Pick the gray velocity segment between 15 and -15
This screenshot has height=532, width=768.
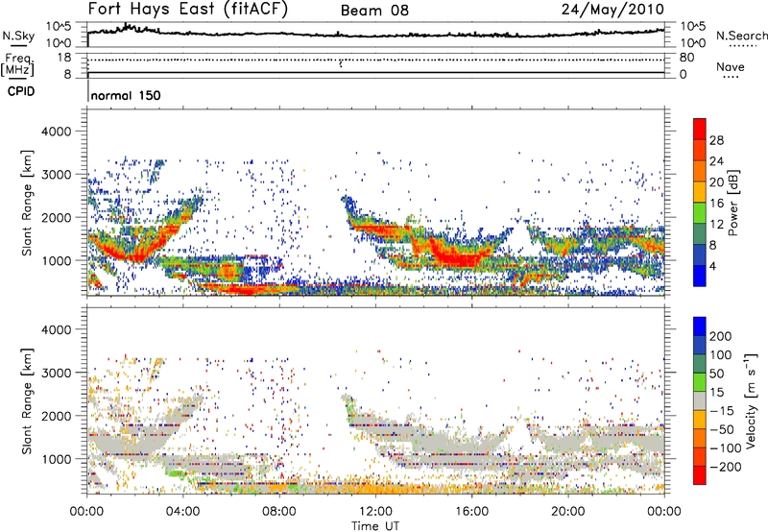click(700, 401)
